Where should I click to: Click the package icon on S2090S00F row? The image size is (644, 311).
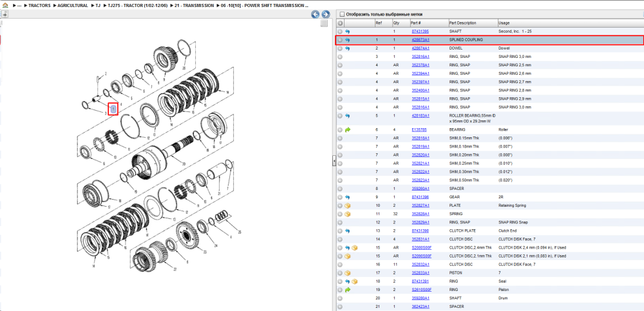coord(347,256)
